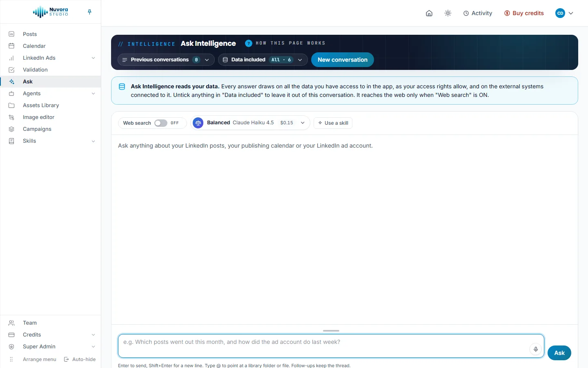Expand the Skills submenu chevron
Image resolution: width=588 pixels, height=368 pixels.
[x=93, y=141]
